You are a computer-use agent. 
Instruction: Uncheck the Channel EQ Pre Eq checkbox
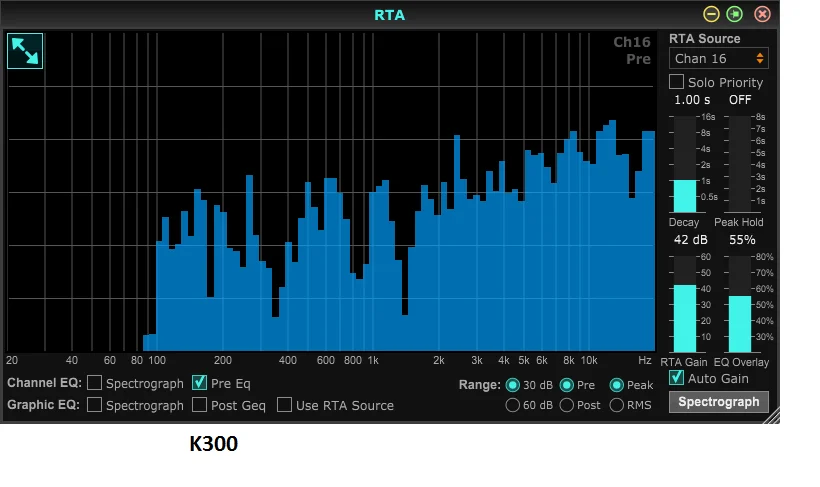(199, 383)
